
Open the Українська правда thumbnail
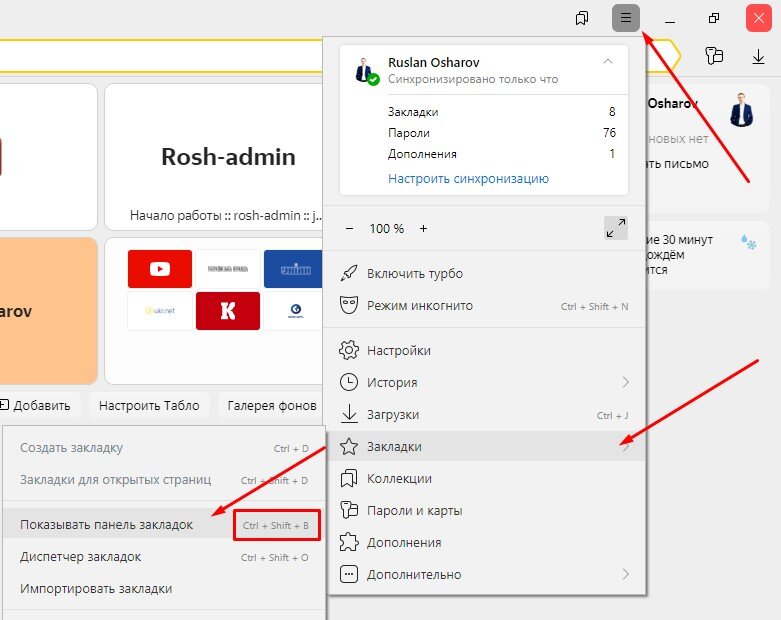(228, 269)
